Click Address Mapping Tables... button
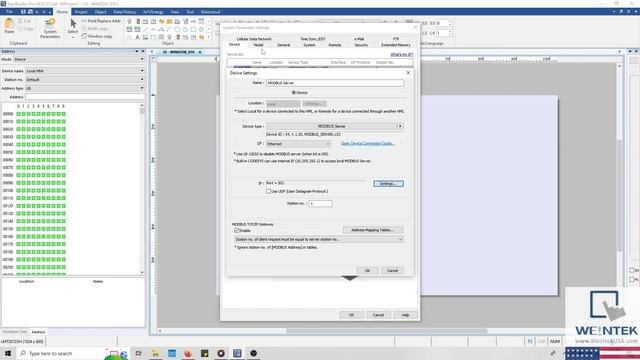This screenshot has width=640, height=360. (373, 230)
